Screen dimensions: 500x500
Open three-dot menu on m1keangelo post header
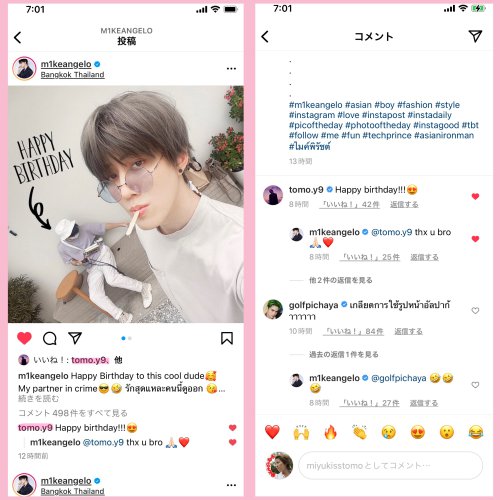click(231, 68)
